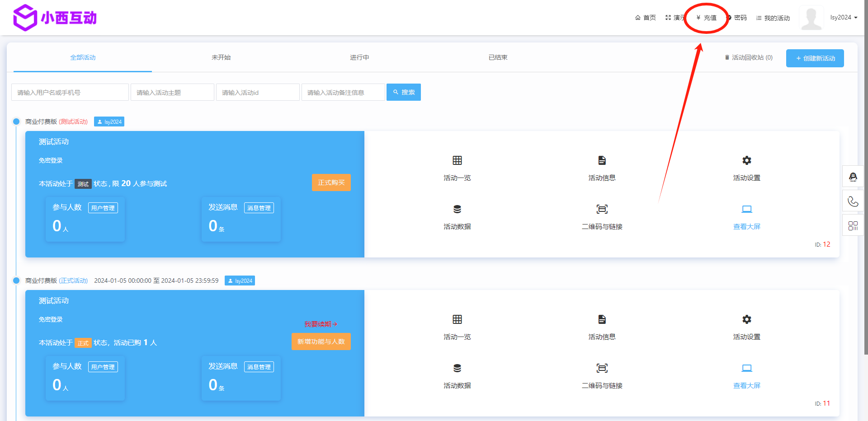The image size is (868, 421).
Task: Click the page vertical scrollbar
Action: coord(865,177)
